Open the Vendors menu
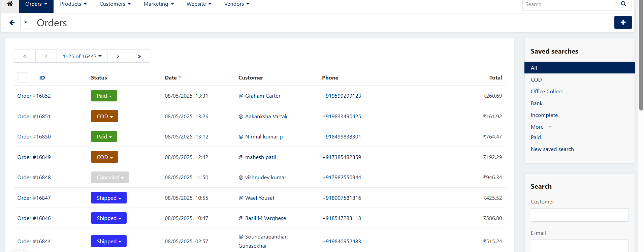This screenshot has width=644, height=252. pos(237,4)
